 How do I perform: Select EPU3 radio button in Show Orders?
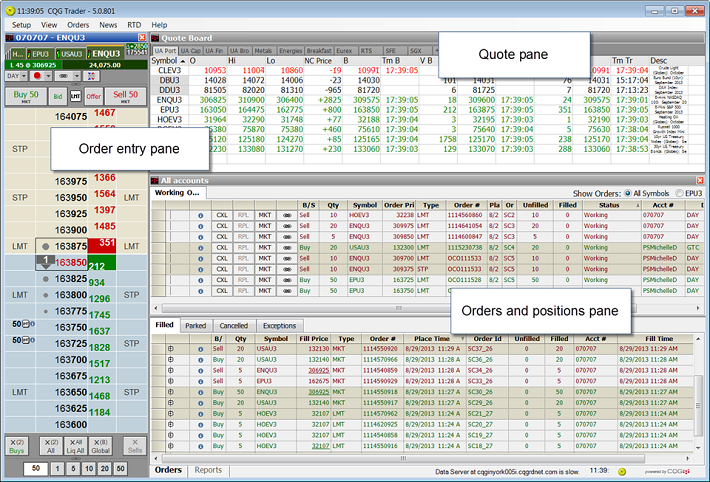[679, 193]
